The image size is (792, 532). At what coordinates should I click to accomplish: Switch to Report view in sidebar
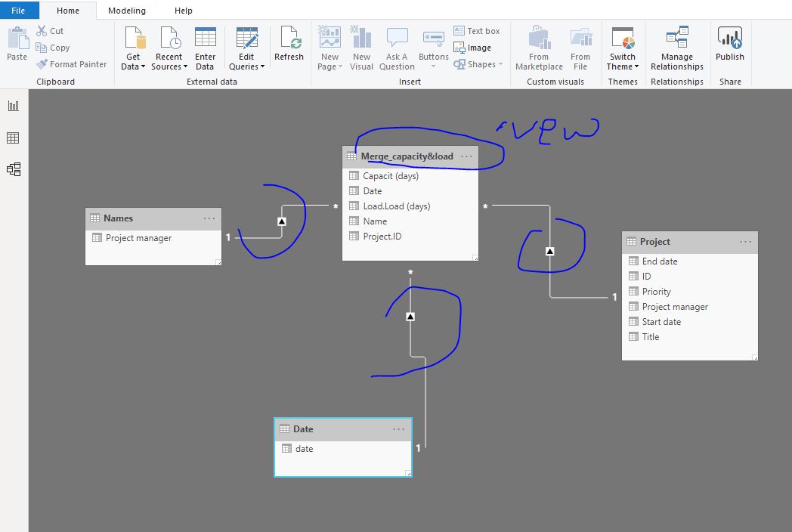(14, 106)
